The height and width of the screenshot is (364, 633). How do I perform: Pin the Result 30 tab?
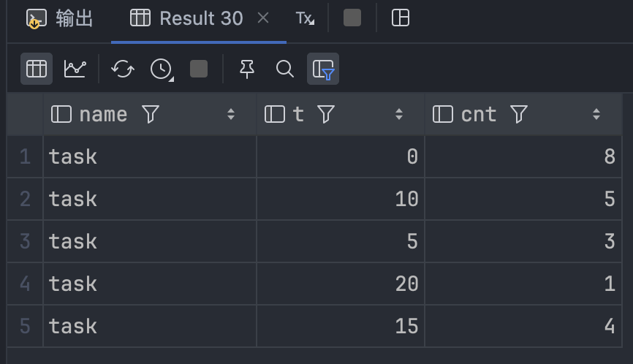pos(247,69)
